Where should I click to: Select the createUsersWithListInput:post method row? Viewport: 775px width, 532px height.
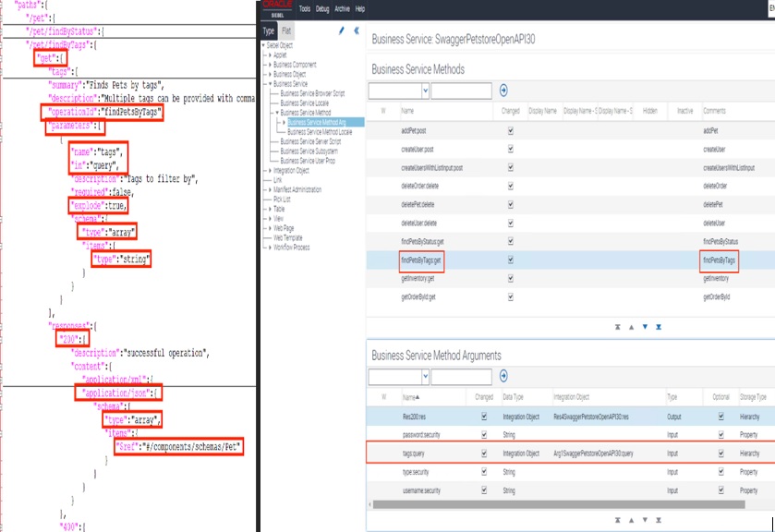coord(570,167)
